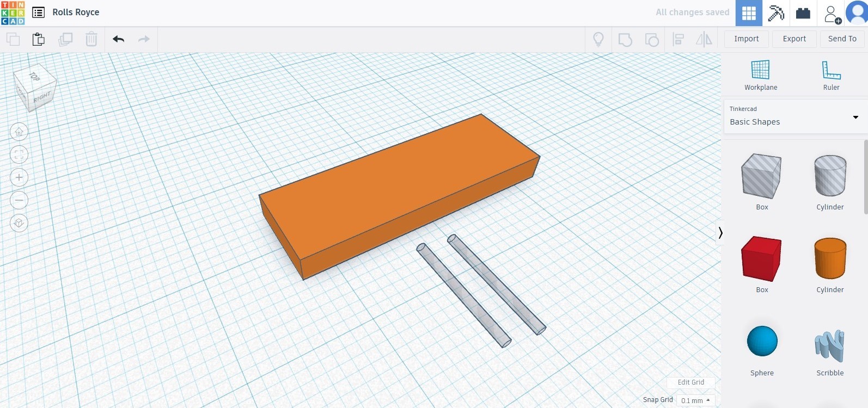Click the TOP face of view cube

(35, 77)
